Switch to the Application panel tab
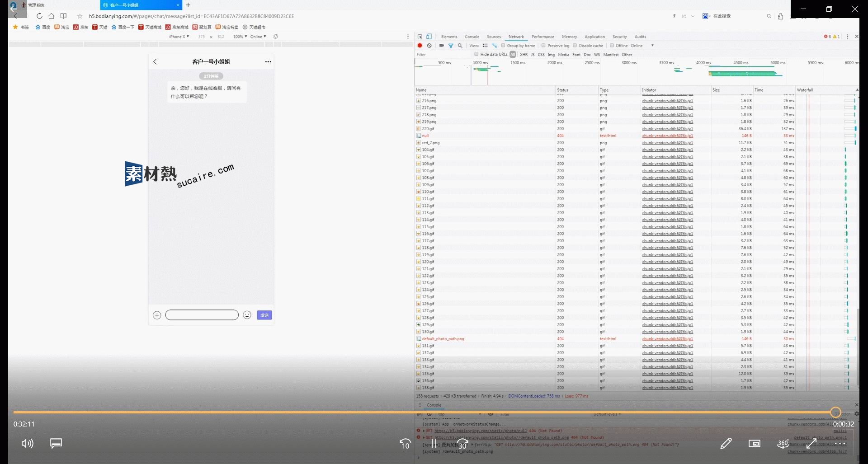 (594, 37)
